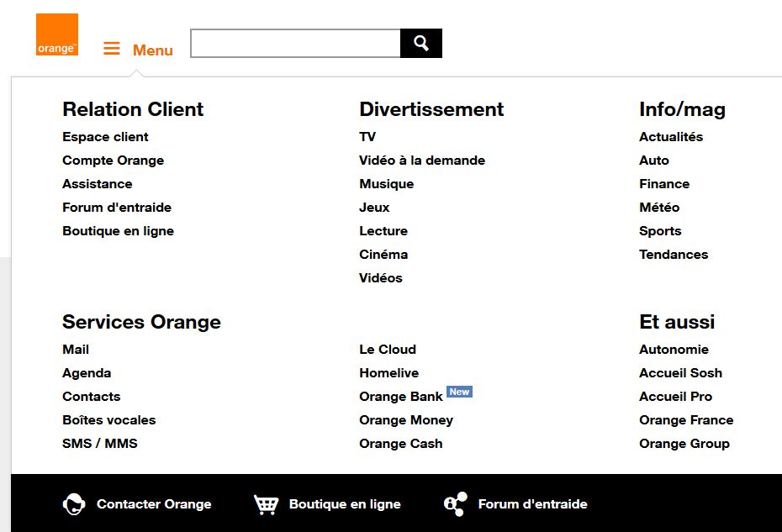Click Forum d'entraide in the bottom bar
Viewport: 782px width, 532px height.
coord(533,504)
